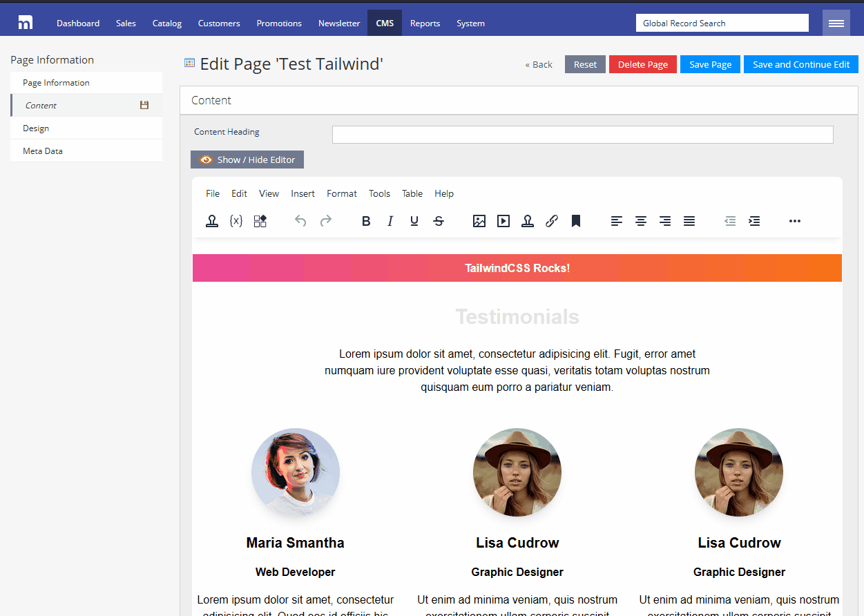Go back using the « Back link
The image size is (864, 616).
pos(539,64)
